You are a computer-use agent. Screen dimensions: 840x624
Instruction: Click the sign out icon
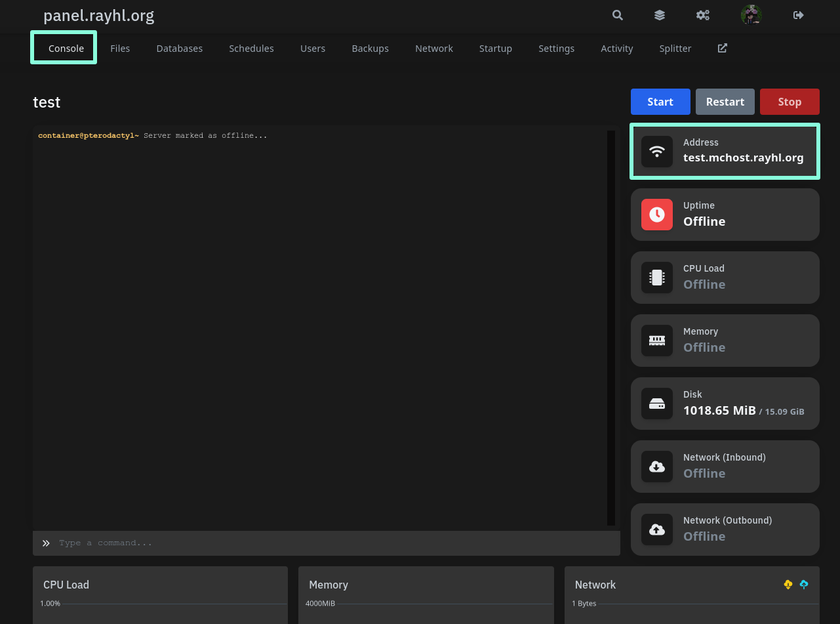point(798,15)
